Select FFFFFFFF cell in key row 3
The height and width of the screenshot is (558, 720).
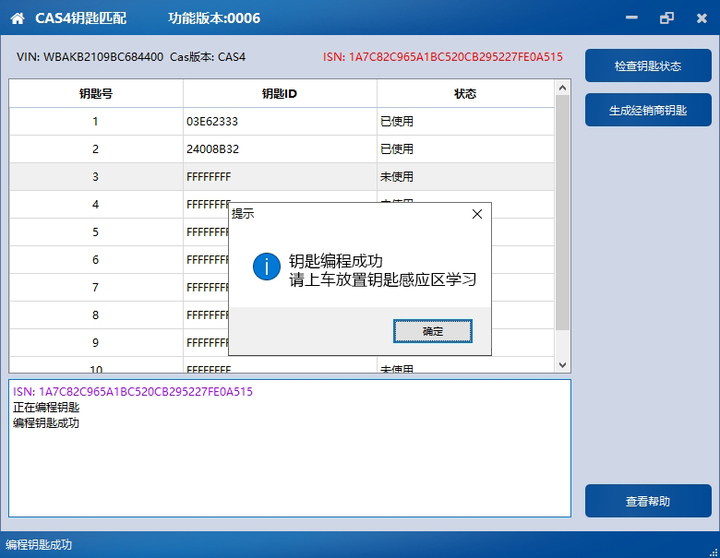[280, 177]
